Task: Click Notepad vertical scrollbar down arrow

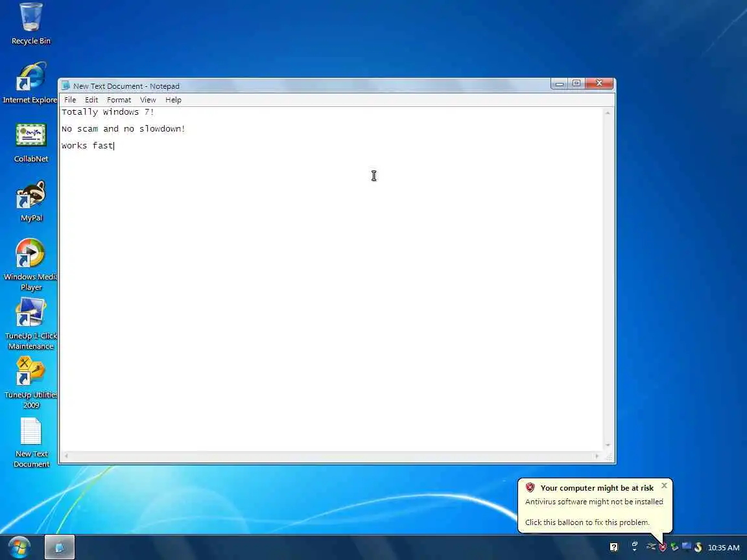Action: click(608, 445)
